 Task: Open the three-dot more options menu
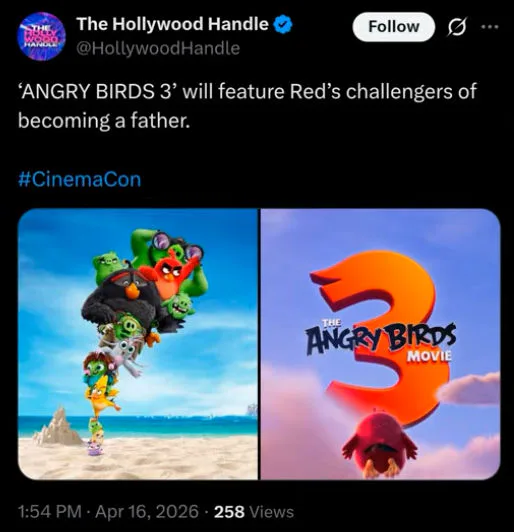coord(490,26)
